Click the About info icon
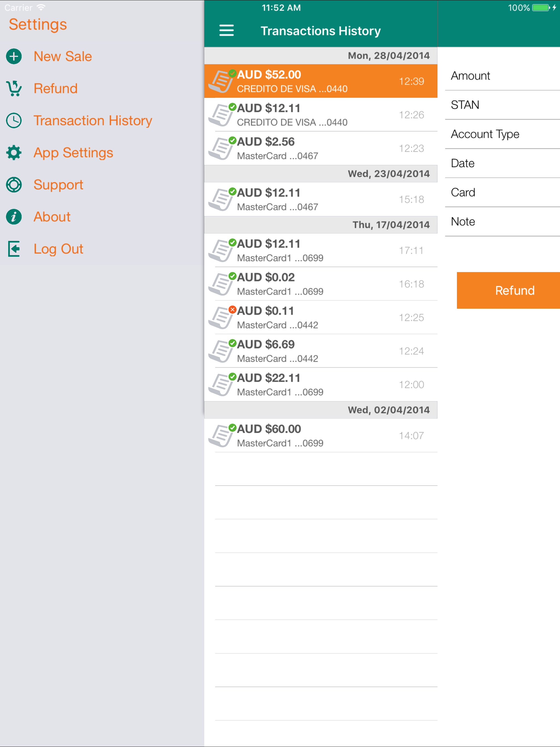This screenshot has width=560, height=747. pos(14,217)
